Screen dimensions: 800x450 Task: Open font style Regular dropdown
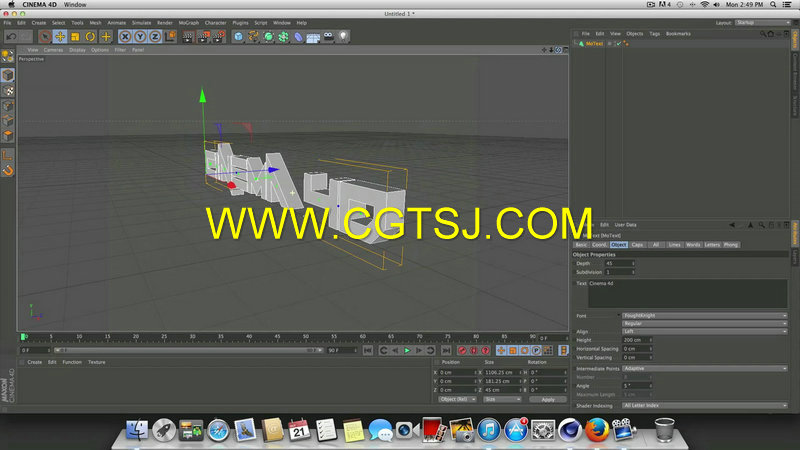705,323
